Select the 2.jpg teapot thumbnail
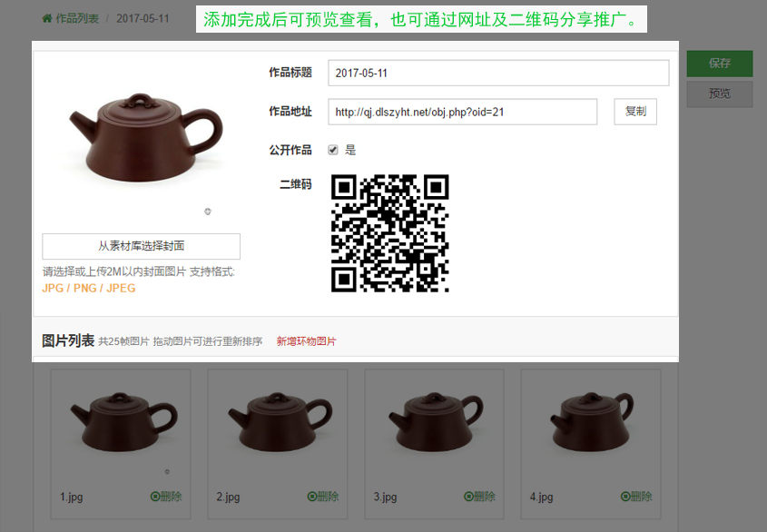Screen dimensions: 767x532 click(x=277, y=422)
